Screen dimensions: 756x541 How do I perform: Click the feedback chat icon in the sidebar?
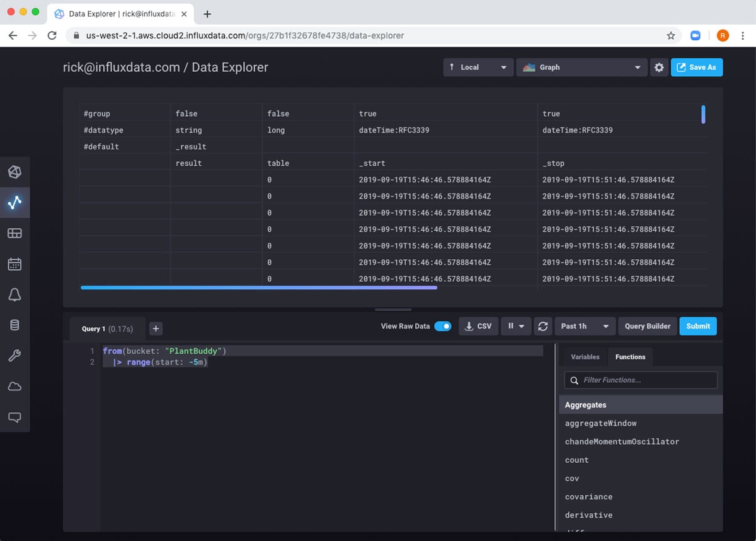14,417
